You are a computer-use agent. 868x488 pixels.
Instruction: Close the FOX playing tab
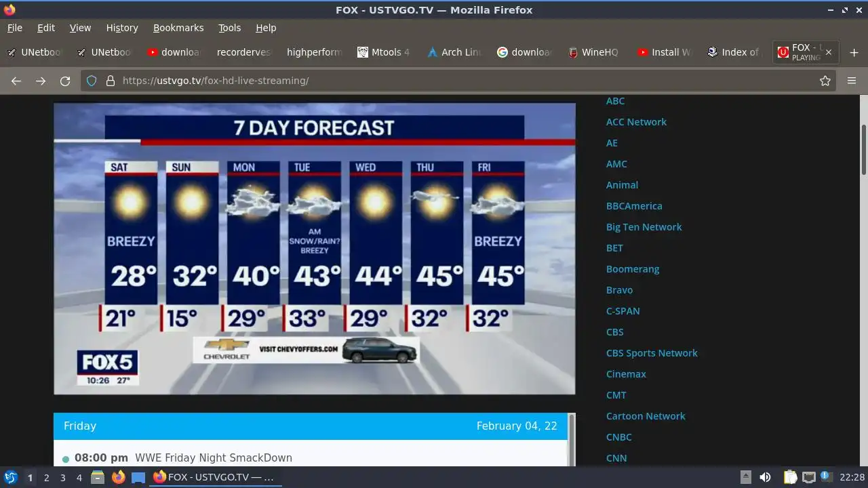point(828,52)
